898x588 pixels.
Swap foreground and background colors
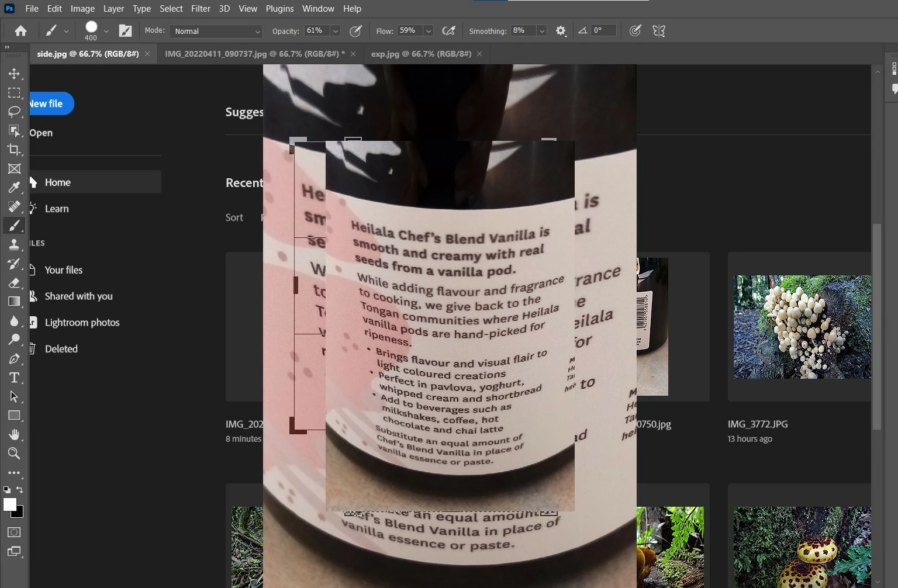coord(20,490)
